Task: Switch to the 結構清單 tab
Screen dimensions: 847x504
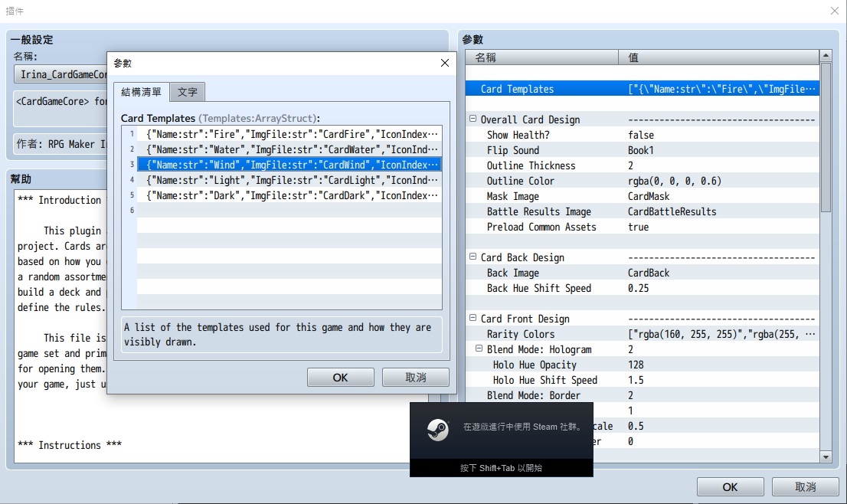Action: 141,92
